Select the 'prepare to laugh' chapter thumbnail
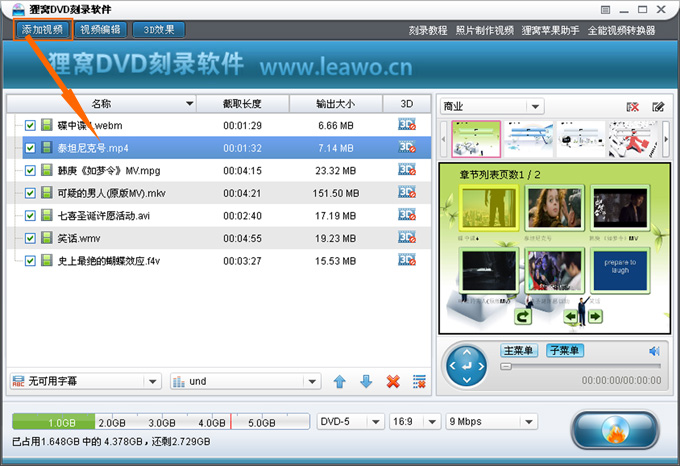The height and width of the screenshot is (466, 680). point(620,270)
